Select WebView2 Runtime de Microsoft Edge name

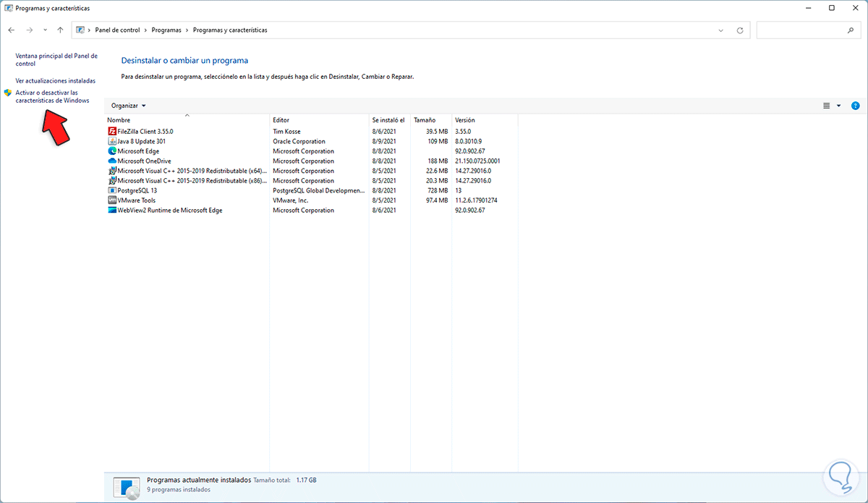click(x=170, y=210)
